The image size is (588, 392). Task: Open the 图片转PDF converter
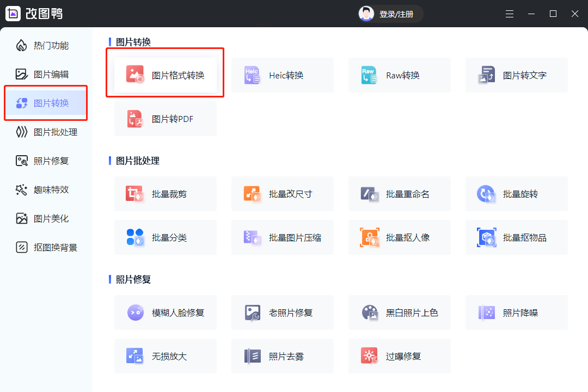click(x=165, y=119)
